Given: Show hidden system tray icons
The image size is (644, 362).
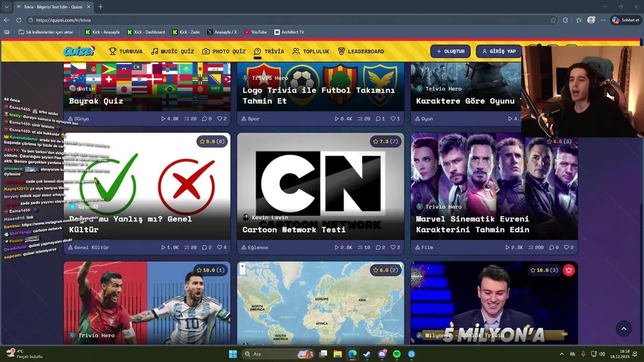Looking at the screenshot, I should coord(561,354).
